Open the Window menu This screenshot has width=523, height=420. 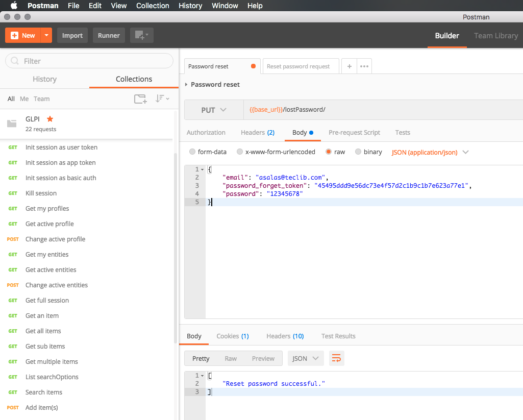(x=225, y=6)
